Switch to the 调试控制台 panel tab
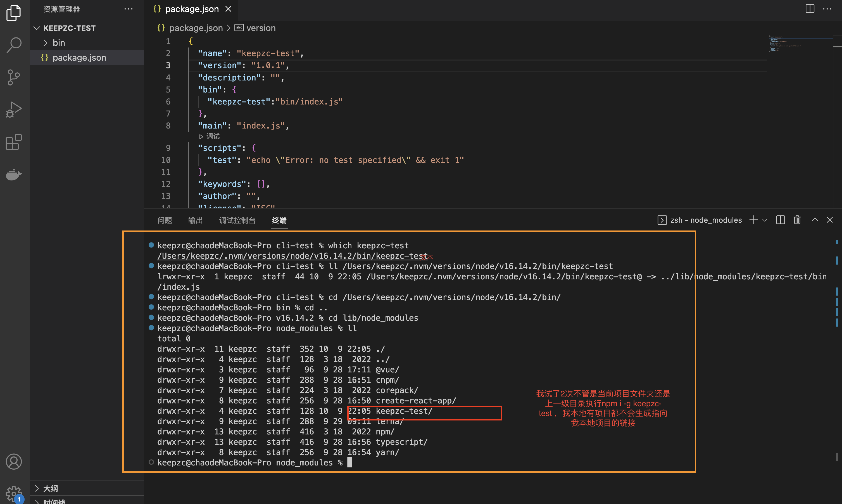842x504 pixels. (237, 220)
